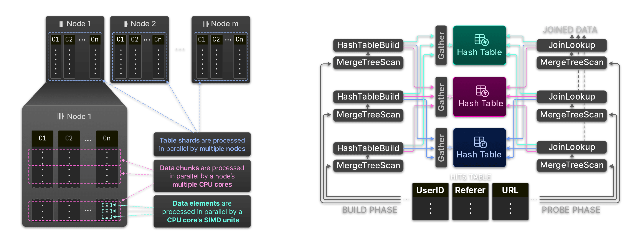Click the magenta hash table grid icon
This screenshot has height=246, width=644.
(x=482, y=91)
